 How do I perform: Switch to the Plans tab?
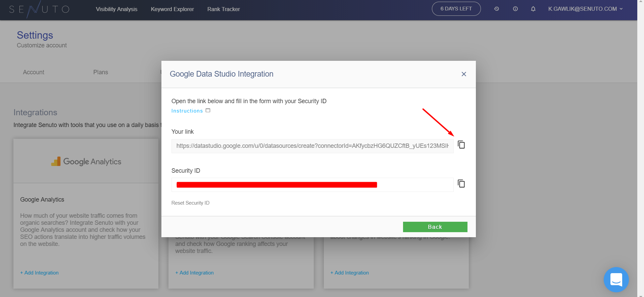pos(101,72)
